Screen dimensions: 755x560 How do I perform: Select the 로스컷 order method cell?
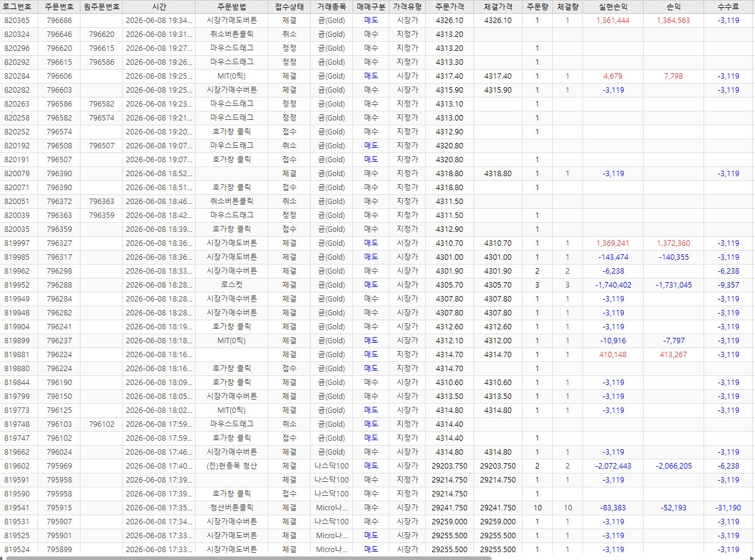(x=231, y=285)
